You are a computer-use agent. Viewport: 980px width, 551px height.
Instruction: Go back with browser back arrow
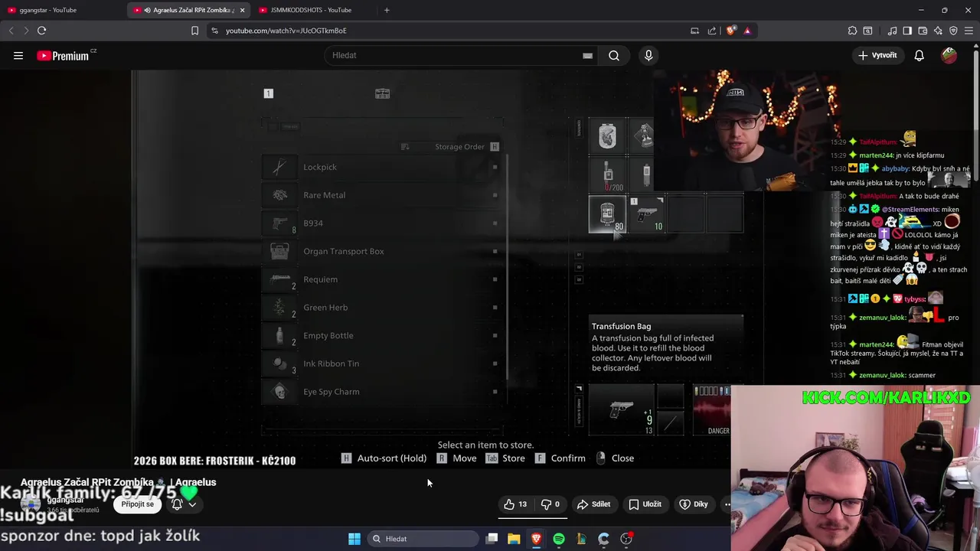pos(11,31)
